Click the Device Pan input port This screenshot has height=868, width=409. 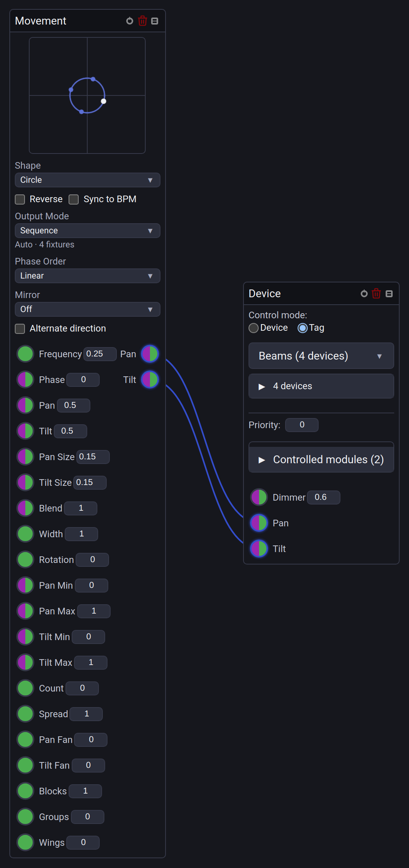pyautogui.click(x=259, y=523)
